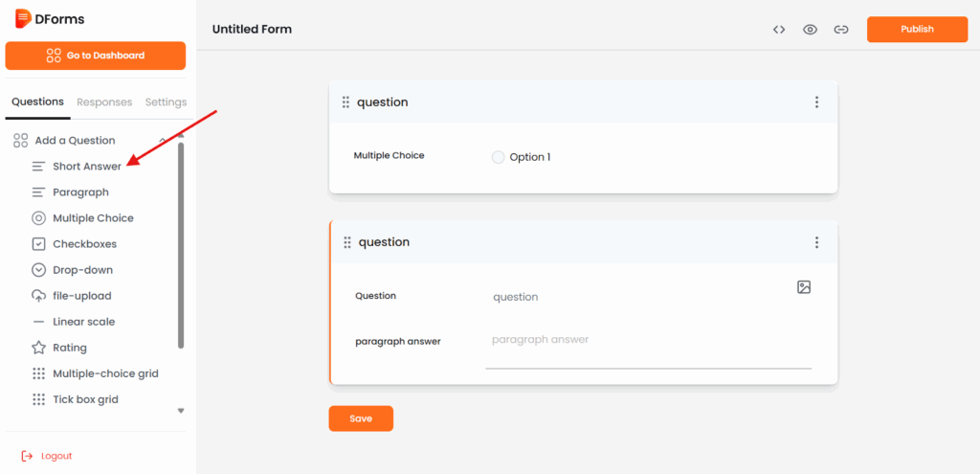Image resolution: width=980 pixels, height=474 pixels.
Task: Click the copy link icon in header
Action: click(841, 30)
